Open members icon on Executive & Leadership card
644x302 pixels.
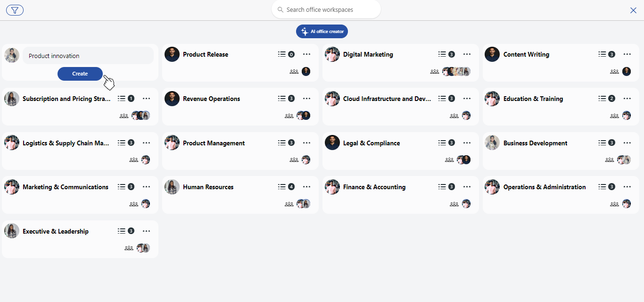tap(129, 248)
